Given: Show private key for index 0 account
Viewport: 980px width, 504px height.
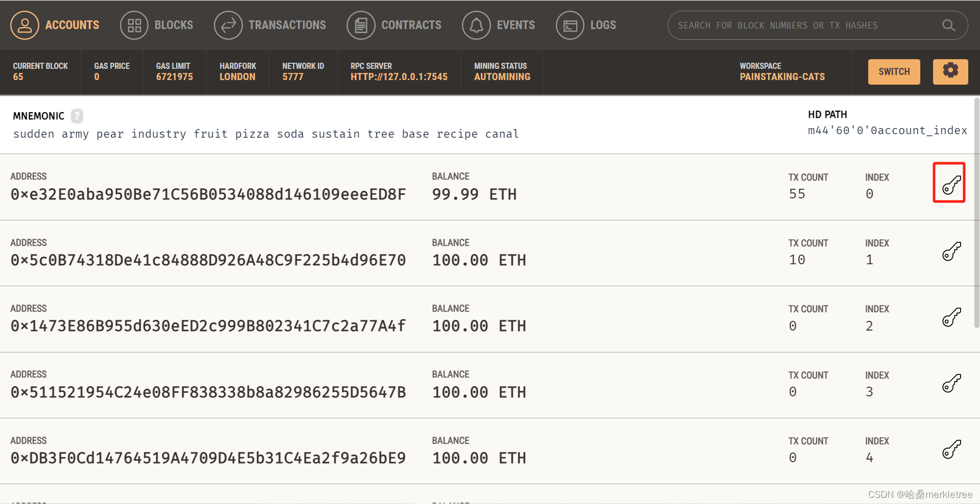Looking at the screenshot, I should point(951,185).
